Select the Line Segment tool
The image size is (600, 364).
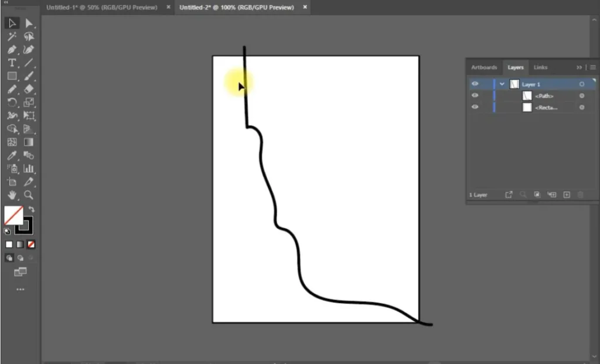click(x=29, y=63)
